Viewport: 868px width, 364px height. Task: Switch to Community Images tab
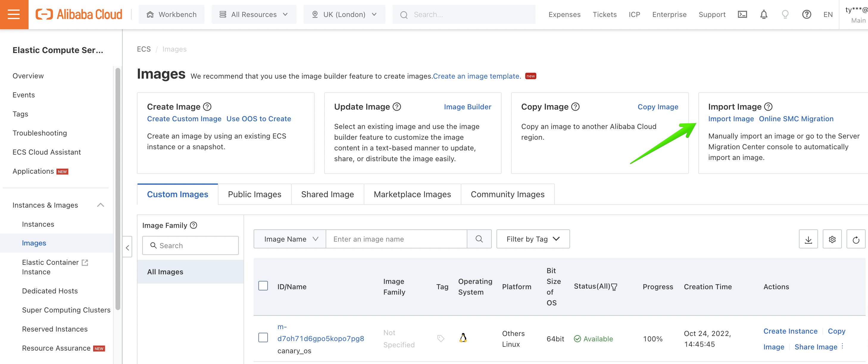pyautogui.click(x=507, y=195)
